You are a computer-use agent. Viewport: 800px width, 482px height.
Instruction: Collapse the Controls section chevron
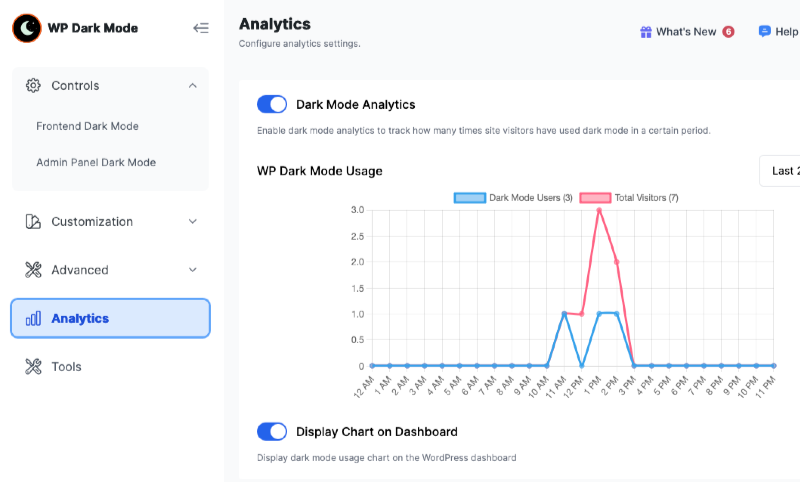click(192, 85)
